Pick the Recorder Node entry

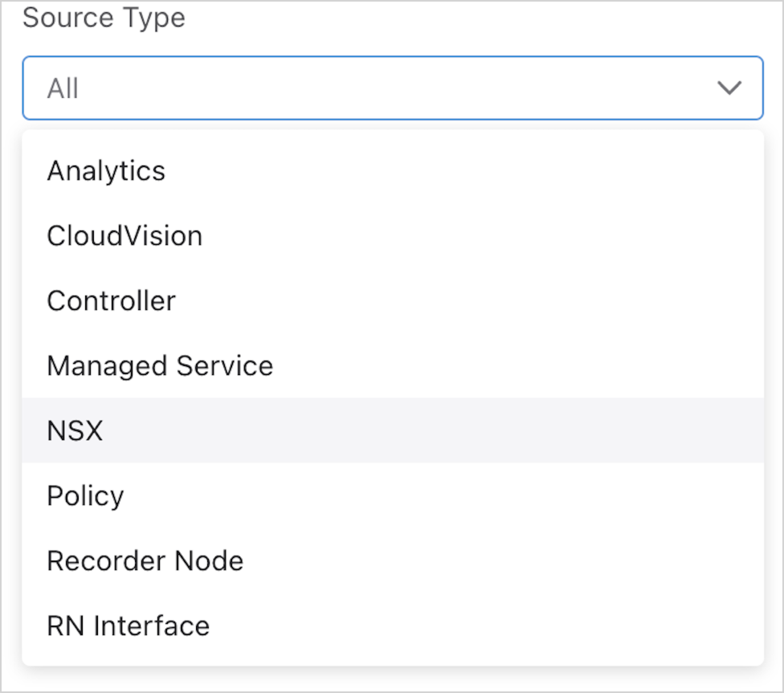(145, 561)
